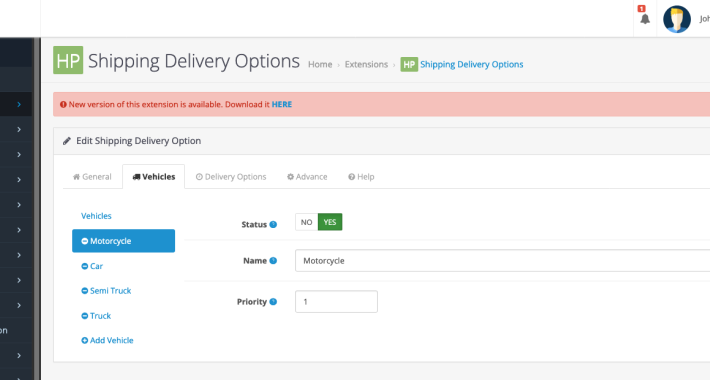
Task: Expand the highlighted sidebar menu chevron
Action: coord(19,105)
